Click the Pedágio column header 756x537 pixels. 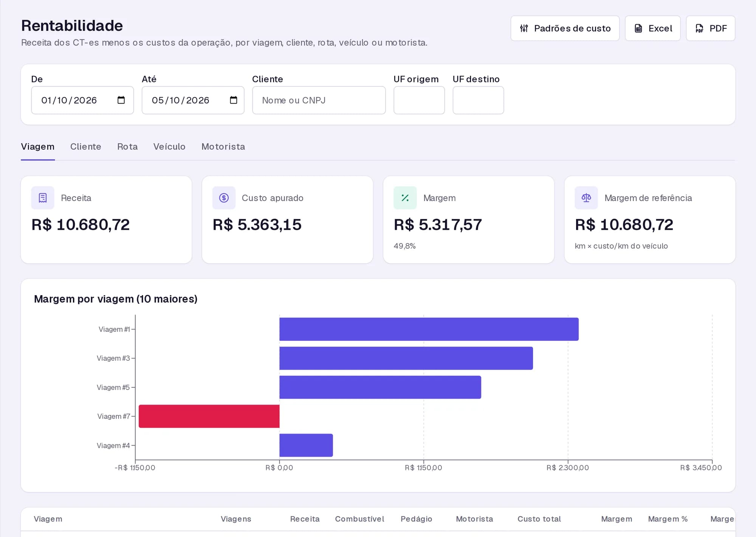(417, 519)
